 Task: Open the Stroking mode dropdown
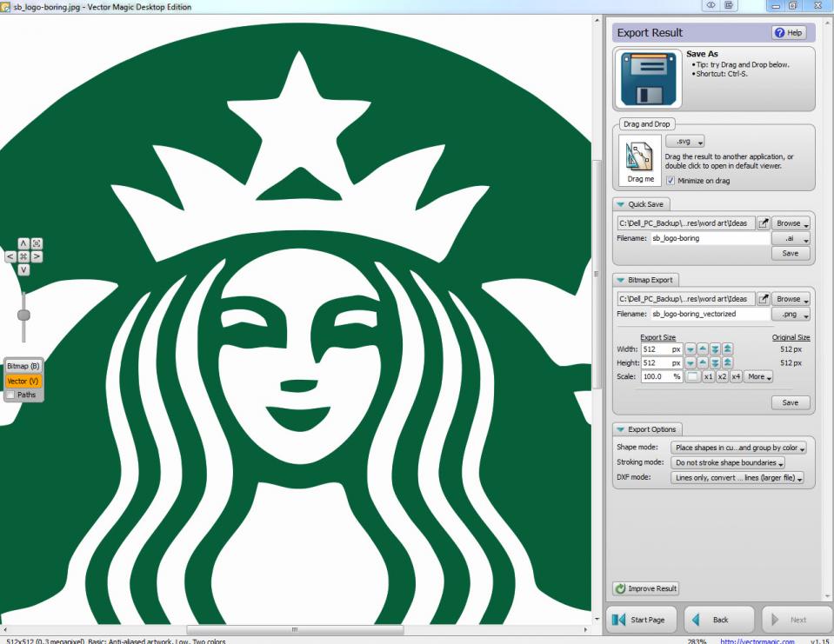pyautogui.click(x=728, y=463)
